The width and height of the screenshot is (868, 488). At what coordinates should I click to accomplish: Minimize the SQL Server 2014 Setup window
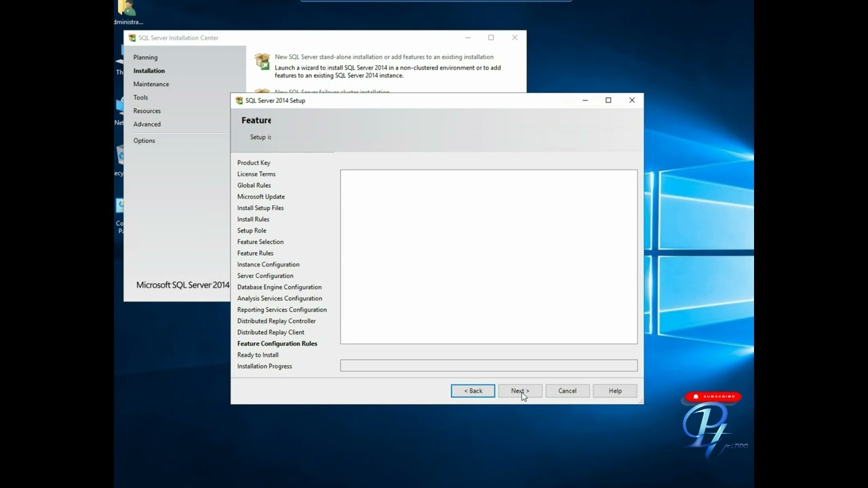click(585, 100)
